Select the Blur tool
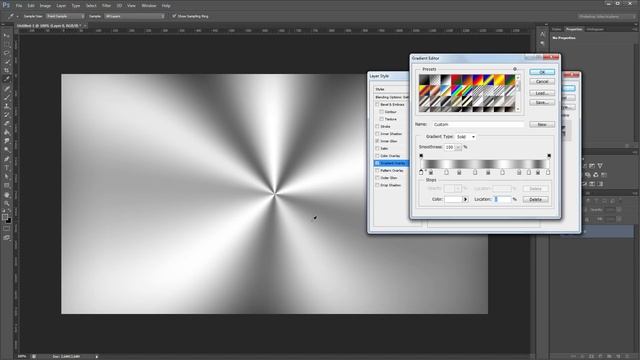Viewport: 640px width, 360px height. tap(7, 141)
